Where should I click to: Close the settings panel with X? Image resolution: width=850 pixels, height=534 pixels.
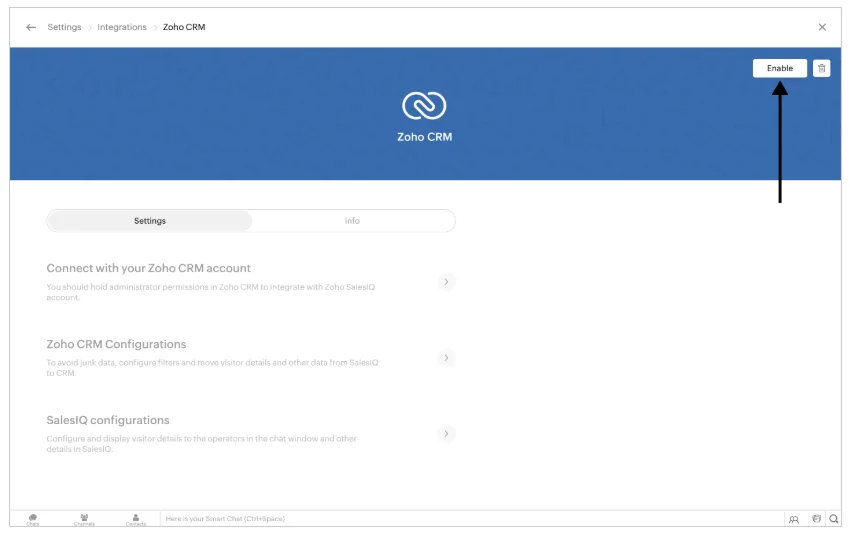coord(822,27)
